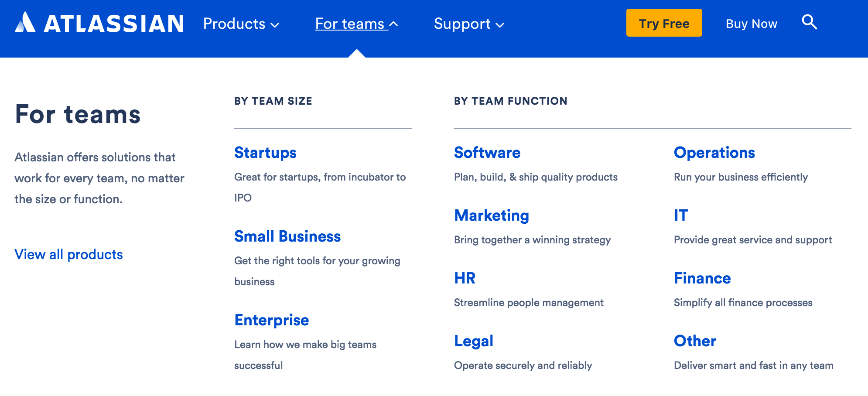Collapse the For teams dropdown
868x396 pixels.
pos(355,24)
